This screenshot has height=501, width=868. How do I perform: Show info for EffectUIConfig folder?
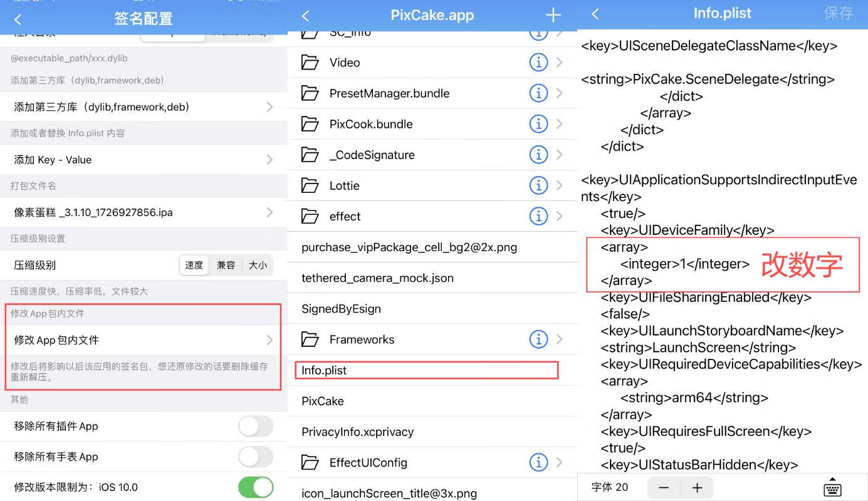coord(538,463)
